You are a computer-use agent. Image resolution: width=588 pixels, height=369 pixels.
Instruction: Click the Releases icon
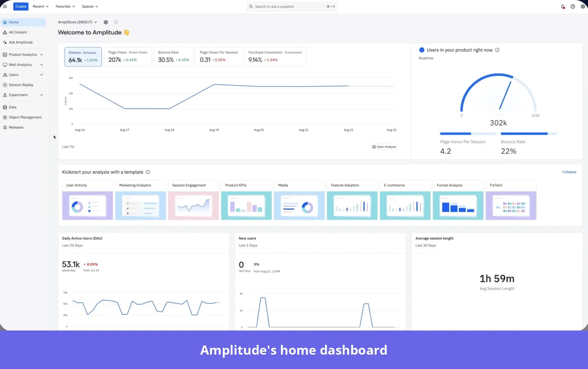(x=5, y=128)
